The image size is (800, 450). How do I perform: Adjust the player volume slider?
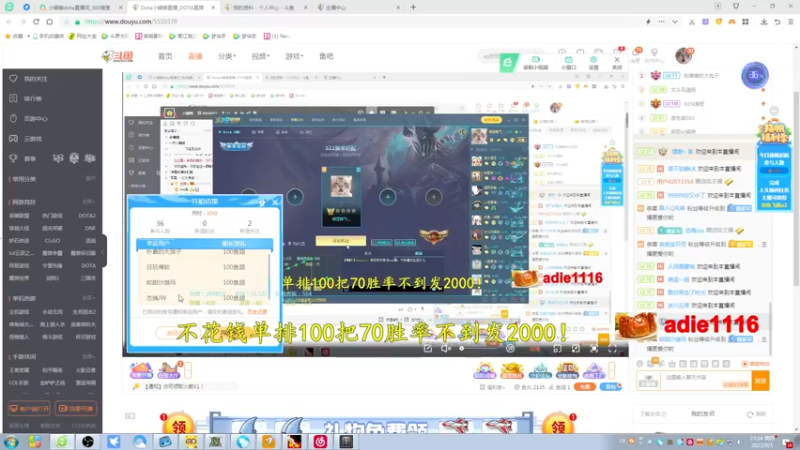pyautogui.click(x=480, y=348)
